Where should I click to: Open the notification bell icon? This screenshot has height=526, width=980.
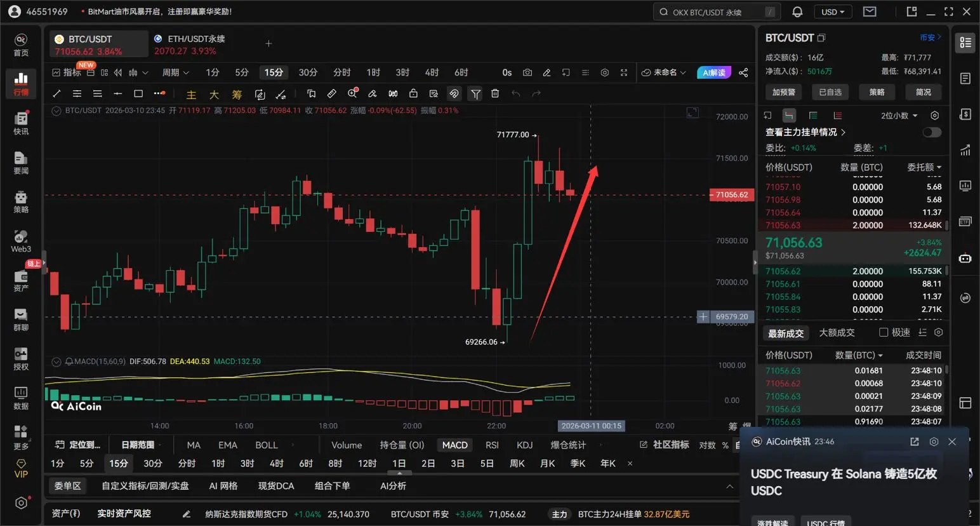click(798, 11)
